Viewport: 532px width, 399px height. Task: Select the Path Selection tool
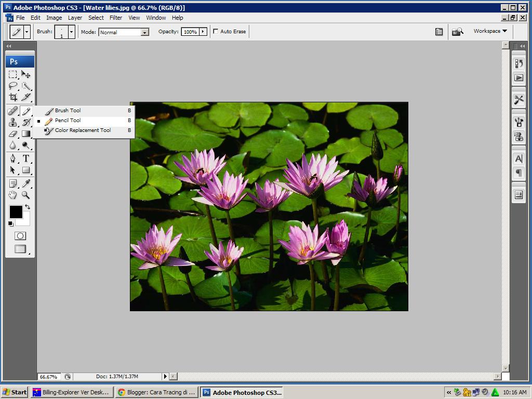click(13, 170)
